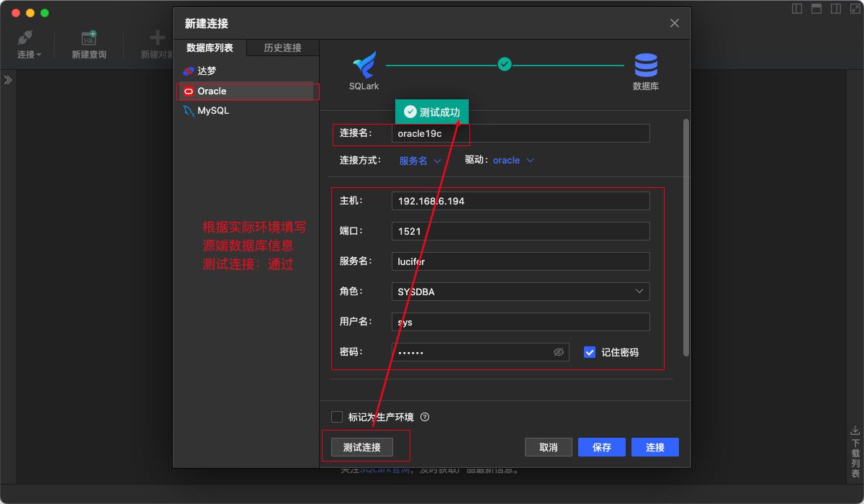Open the 驱动 oracle dropdown
Screen dimensions: 864x504
513,161
